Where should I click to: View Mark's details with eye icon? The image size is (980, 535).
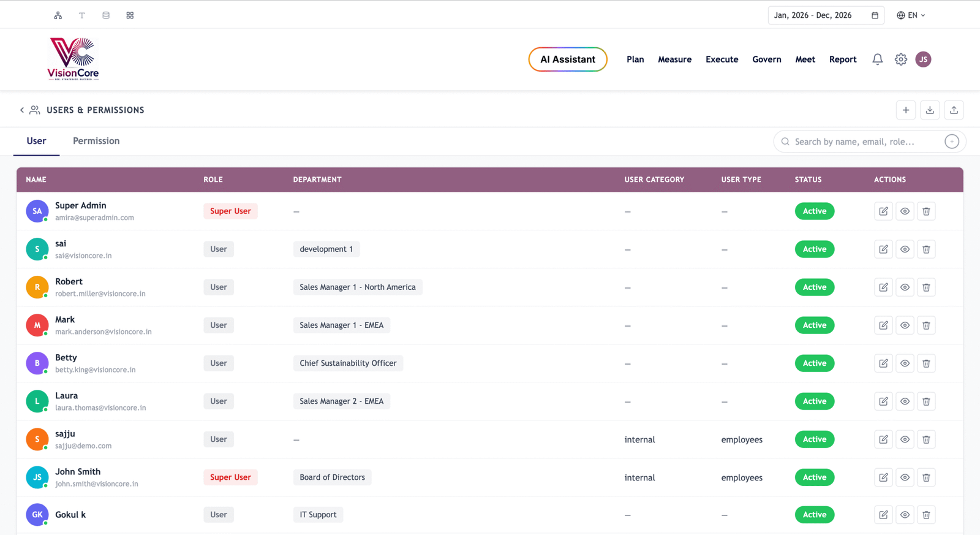pos(905,325)
